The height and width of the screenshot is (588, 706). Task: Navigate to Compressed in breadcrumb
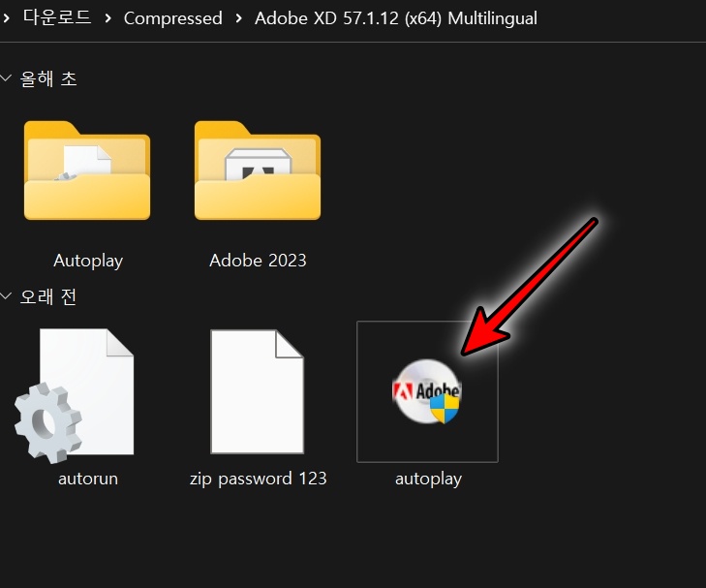(173, 18)
